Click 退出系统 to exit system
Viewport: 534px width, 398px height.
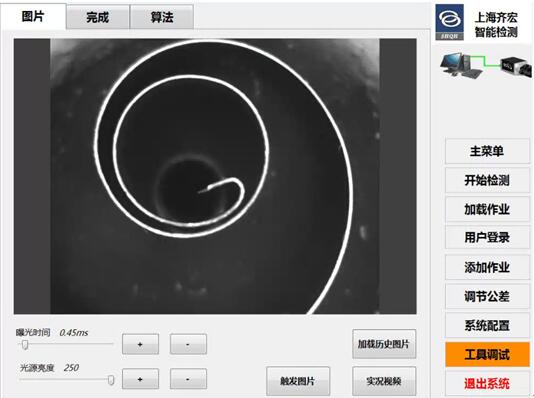(x=487, y=383)
